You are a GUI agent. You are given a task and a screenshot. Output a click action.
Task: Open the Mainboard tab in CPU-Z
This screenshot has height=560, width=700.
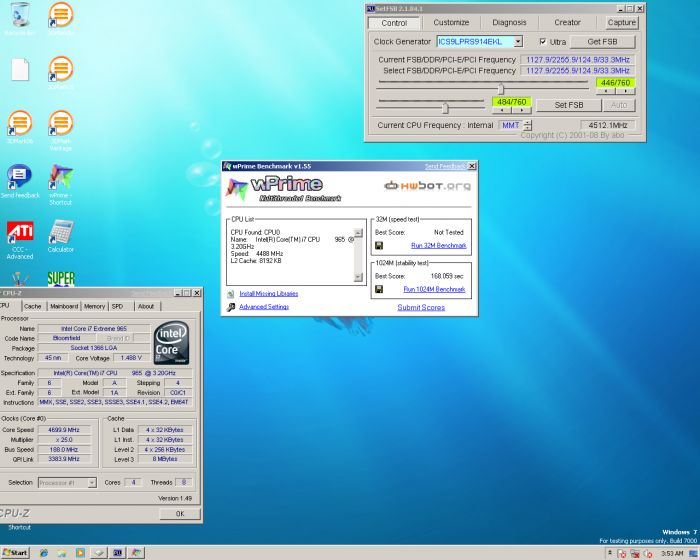point(64,306)
